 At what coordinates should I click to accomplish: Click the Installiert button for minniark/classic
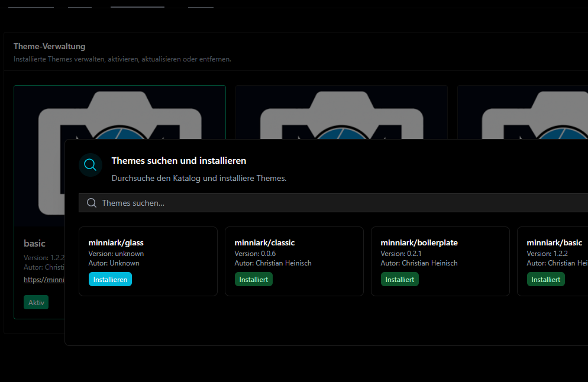(x=253, y=279)
